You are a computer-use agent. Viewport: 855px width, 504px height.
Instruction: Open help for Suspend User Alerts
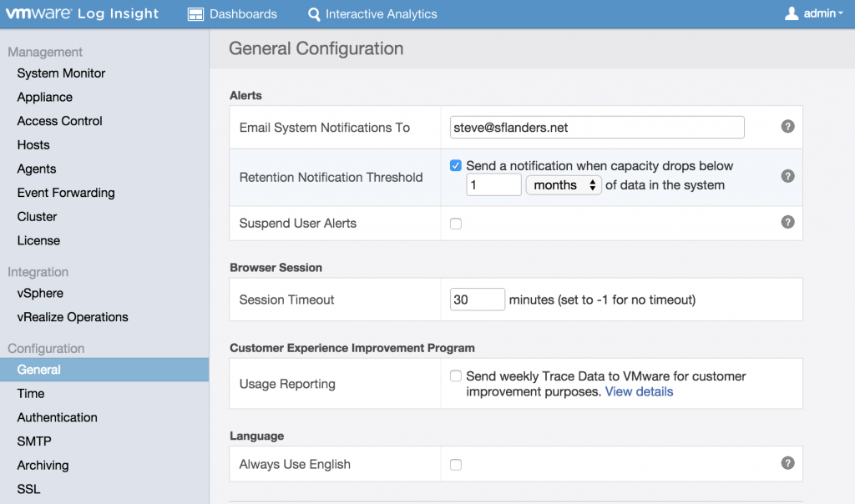[787, 222]
